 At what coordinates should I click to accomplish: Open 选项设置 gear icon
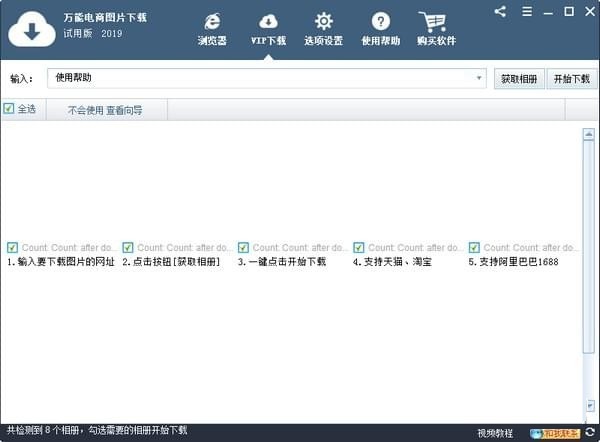pos(324,21)
